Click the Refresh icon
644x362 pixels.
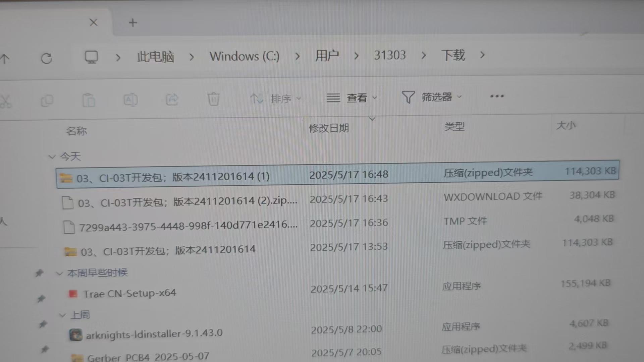47,58
